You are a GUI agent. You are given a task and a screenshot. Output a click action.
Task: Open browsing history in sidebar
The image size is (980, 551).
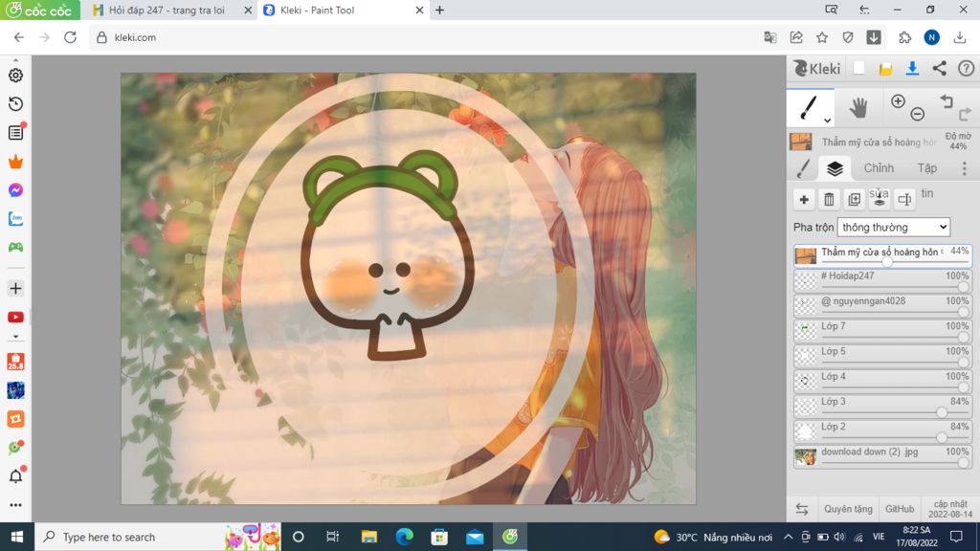tap(15, 103)
